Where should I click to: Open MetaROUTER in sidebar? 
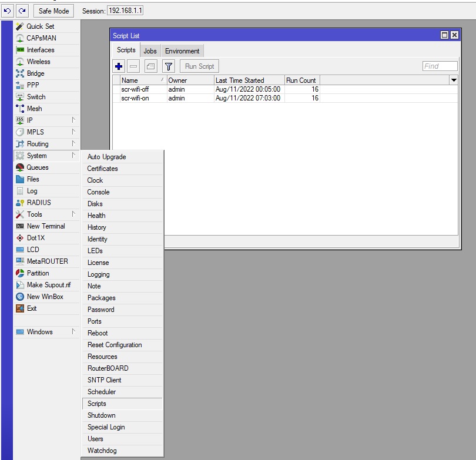[47, 261]
